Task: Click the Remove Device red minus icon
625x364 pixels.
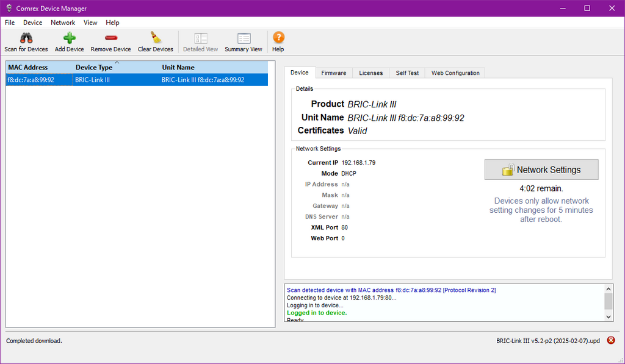Action: (x=110, y=38)
